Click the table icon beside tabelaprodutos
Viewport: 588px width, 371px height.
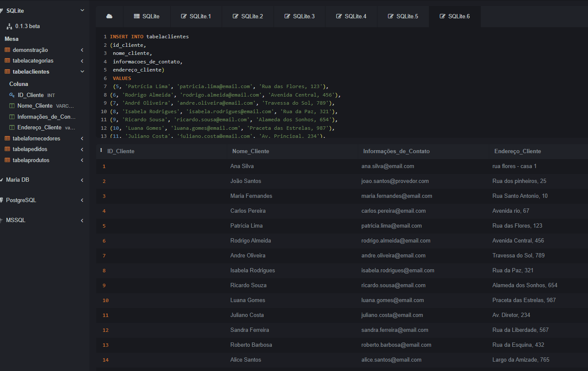(7, 160)
